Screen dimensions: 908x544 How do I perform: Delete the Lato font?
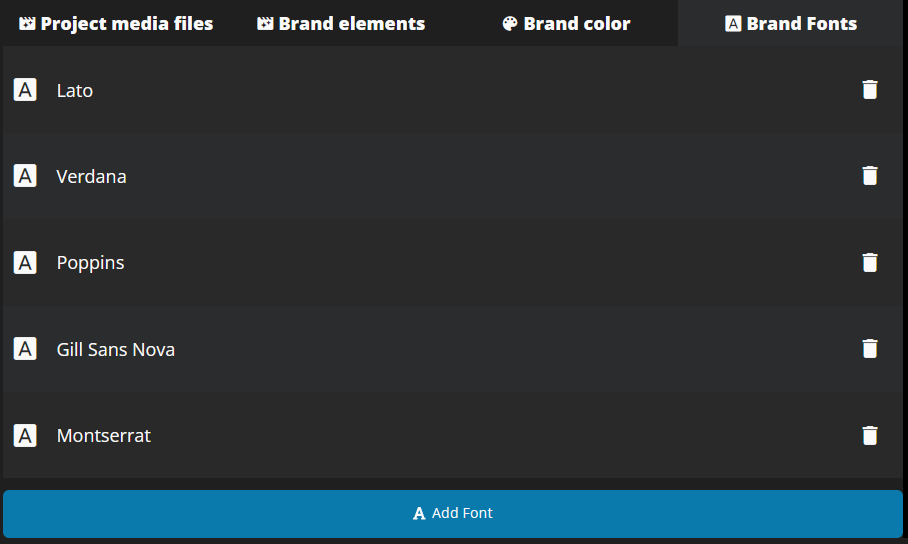pos(870,90)
